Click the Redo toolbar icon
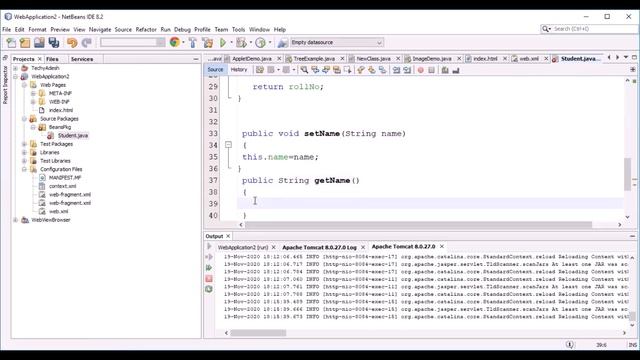 point(87,42)
